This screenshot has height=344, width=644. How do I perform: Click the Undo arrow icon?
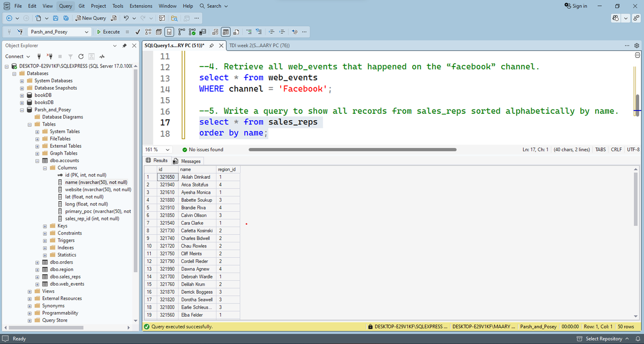(x=126, y=18)
